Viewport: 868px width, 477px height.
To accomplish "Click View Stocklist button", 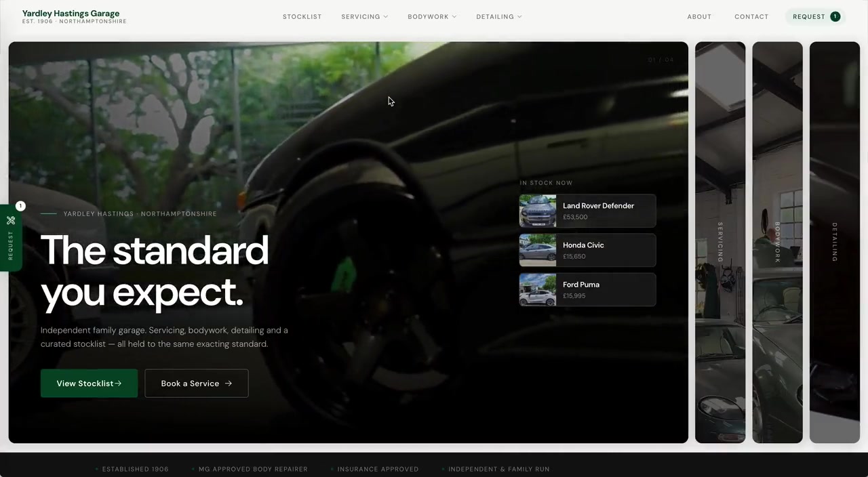I will [89, 383].
